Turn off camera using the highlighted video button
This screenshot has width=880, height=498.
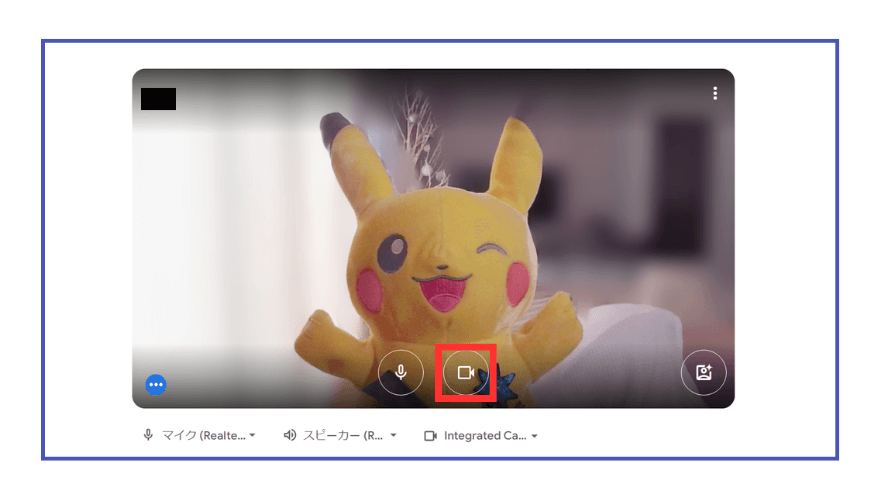[x=465, y=372]
